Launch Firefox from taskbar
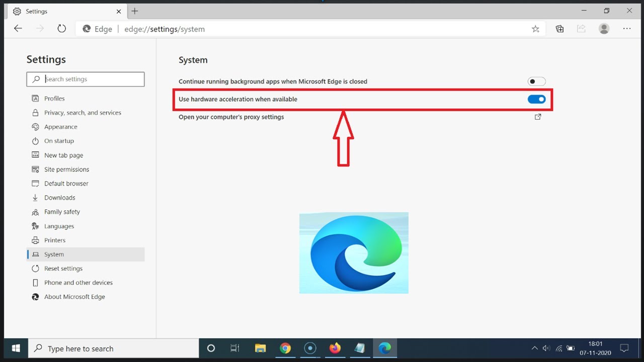 click(335, 348)
